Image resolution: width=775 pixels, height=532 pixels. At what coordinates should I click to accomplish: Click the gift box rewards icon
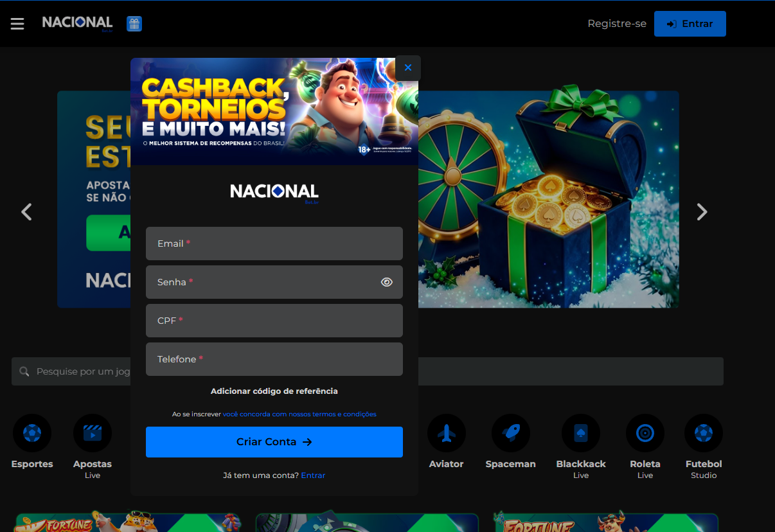pos(134,24)
